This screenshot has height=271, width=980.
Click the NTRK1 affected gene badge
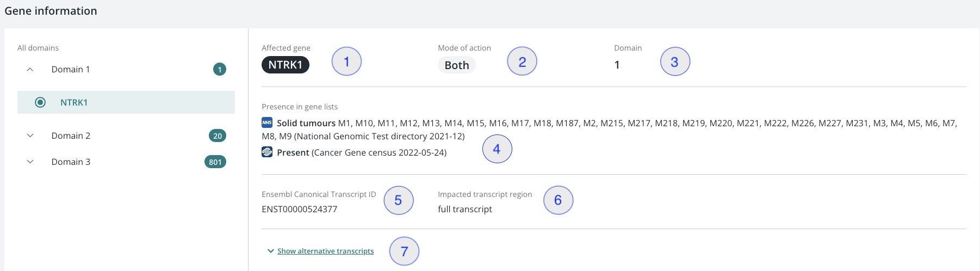pos(286,65)
